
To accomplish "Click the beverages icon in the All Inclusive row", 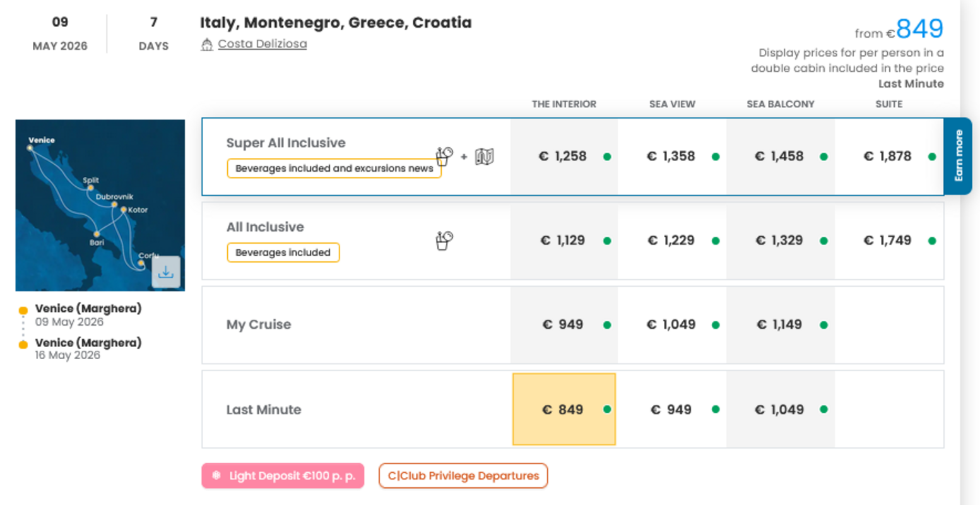I will pos(444,241).
